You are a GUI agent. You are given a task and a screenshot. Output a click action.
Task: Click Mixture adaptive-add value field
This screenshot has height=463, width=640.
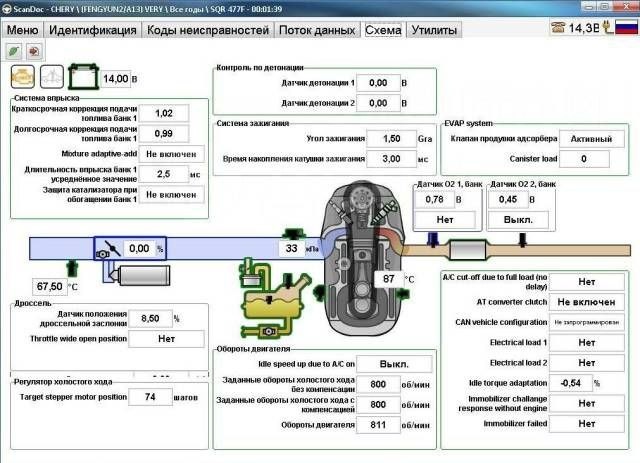pos(171,154)
